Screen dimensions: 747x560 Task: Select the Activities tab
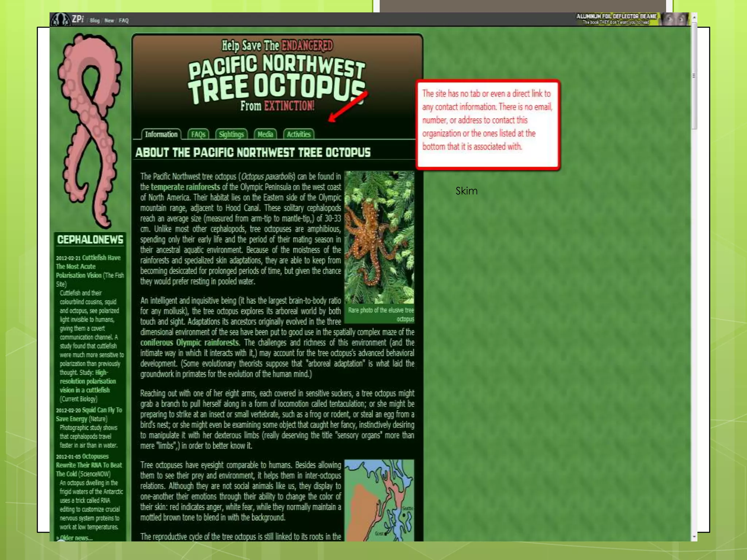point(298,134)
